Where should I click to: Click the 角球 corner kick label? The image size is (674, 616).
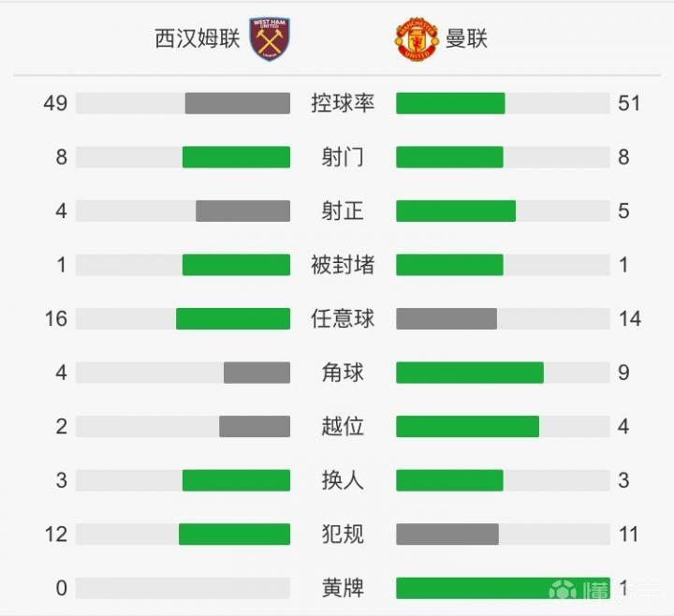[x=343, y=373]
